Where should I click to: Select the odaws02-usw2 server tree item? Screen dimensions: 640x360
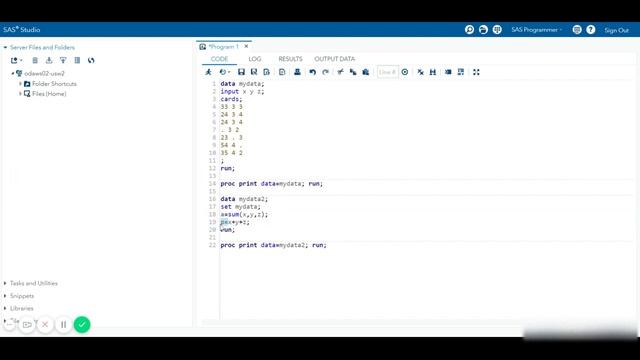coord(44,73)
